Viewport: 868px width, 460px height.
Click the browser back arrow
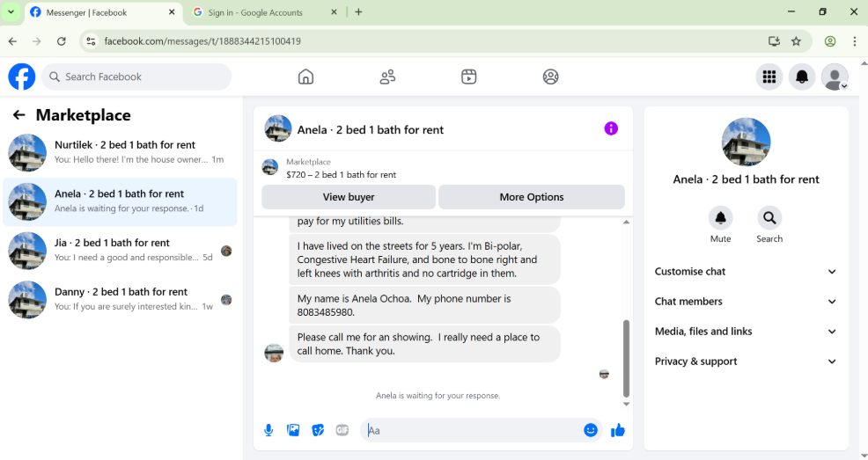click(x=12, y=41)
